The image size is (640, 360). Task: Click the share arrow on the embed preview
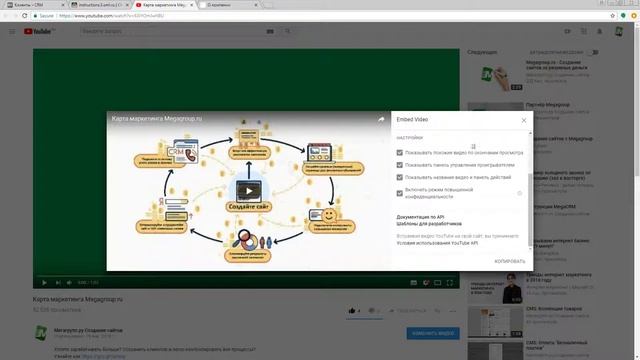coord(381,120)
